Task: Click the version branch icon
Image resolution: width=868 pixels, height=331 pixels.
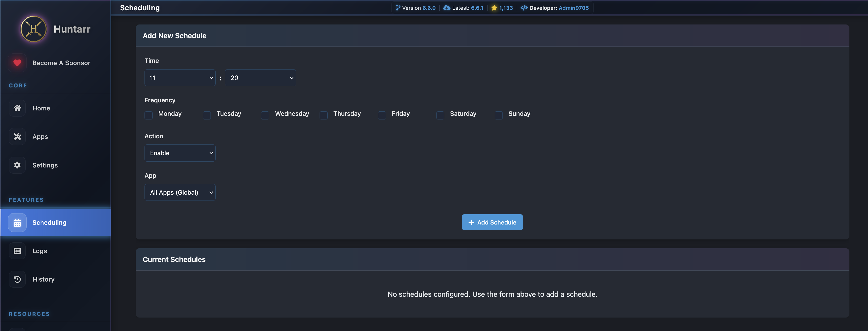Action: tap(398, 8)
